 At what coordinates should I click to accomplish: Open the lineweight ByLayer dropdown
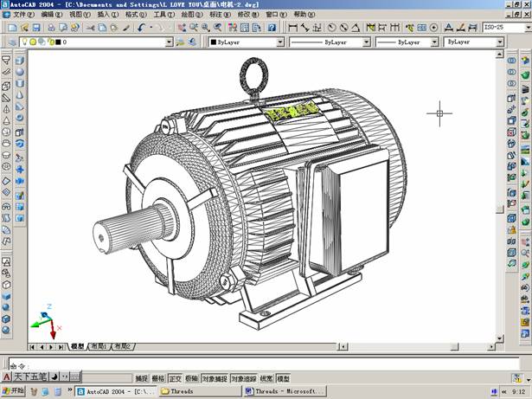tap(434, 42)
